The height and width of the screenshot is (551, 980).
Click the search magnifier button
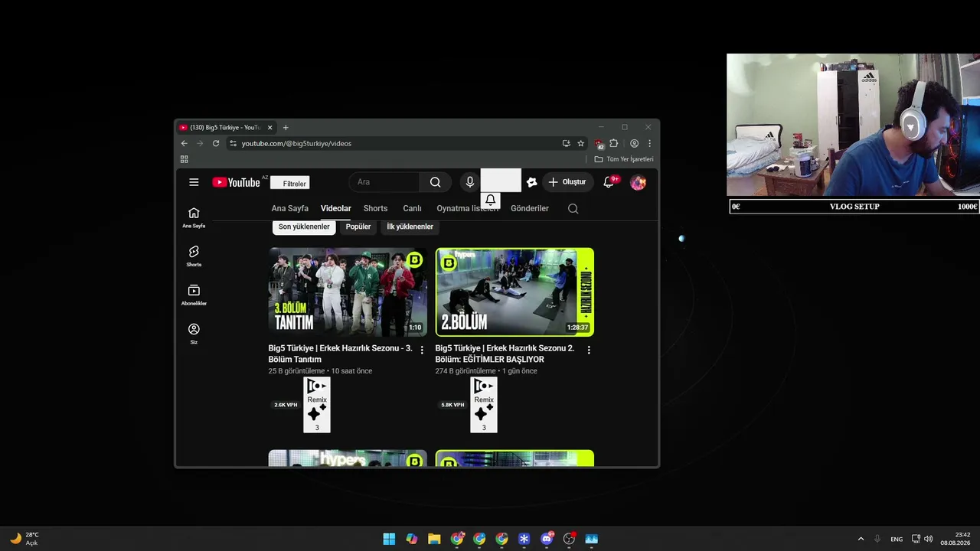click(435, 182)
